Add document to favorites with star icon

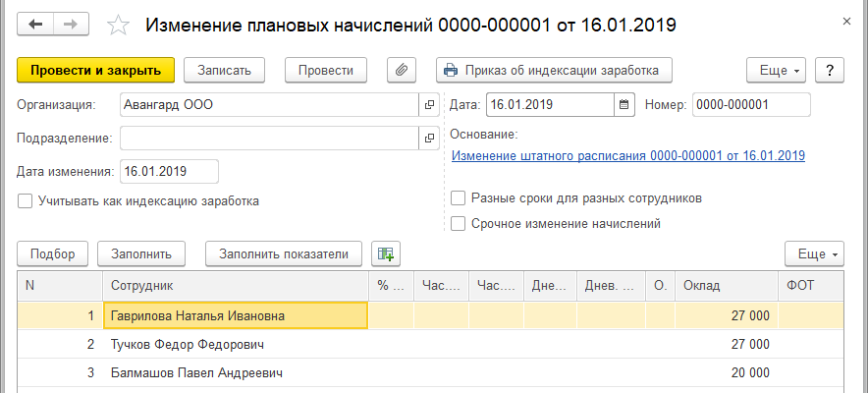tap(117, 25)
